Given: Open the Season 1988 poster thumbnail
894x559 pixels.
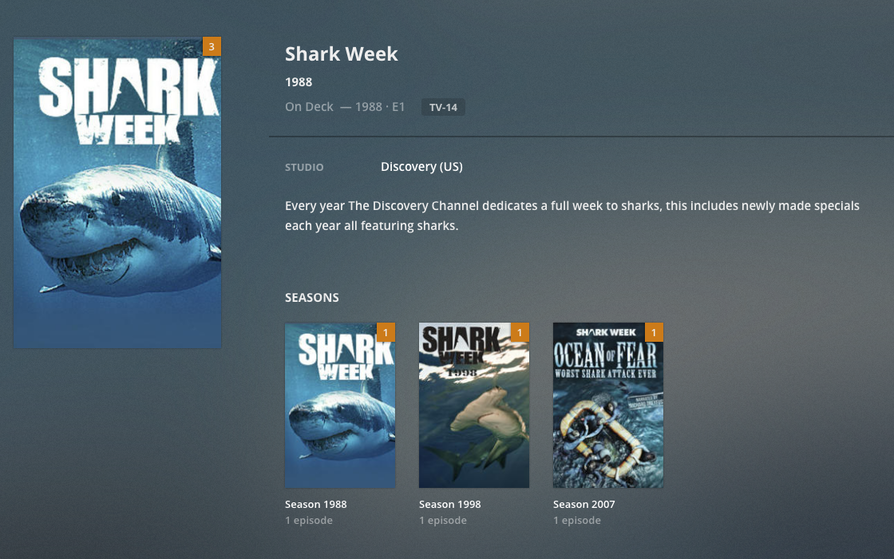Looking at the screenshot, I should [x=340, y=406].
